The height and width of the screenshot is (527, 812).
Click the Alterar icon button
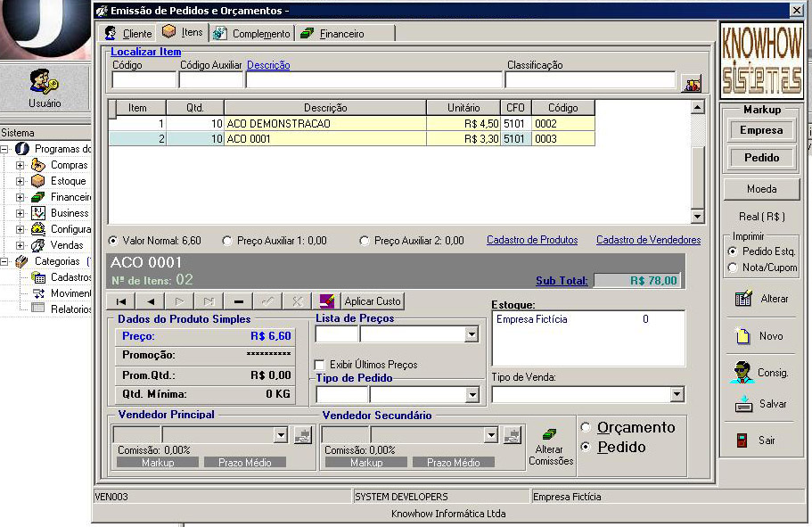pos(744,299)
